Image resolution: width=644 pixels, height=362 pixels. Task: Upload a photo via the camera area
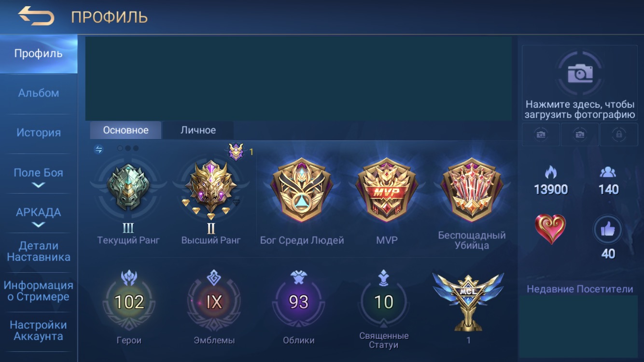[x=580, y=83]
